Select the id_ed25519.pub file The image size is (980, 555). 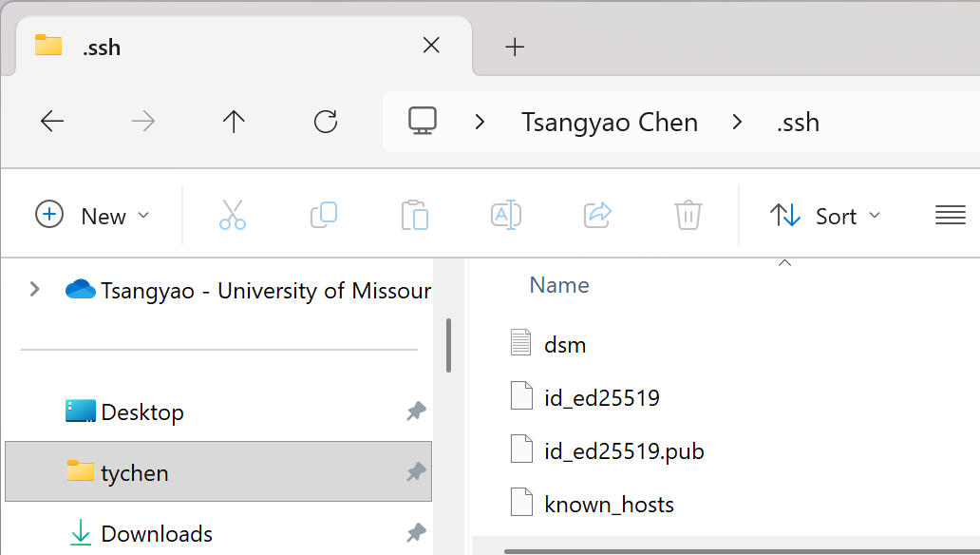tap(624, 450)
